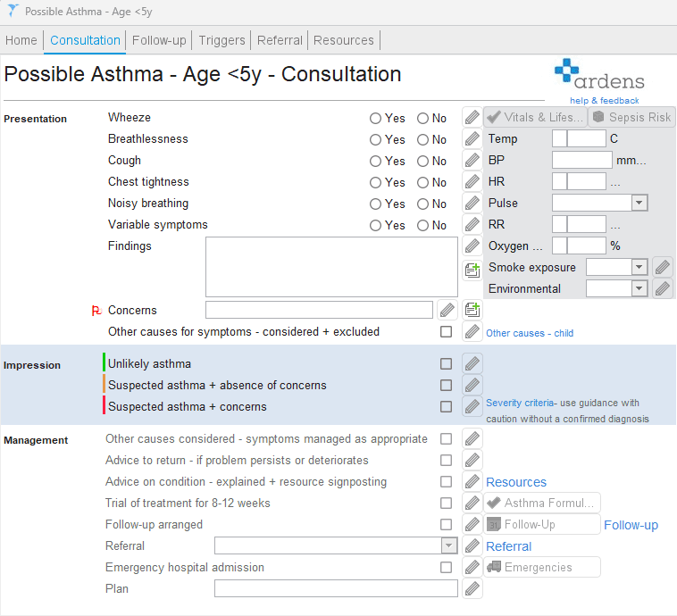Open the help & feedback link
677x616 pixels.
click(x=604, y=101)
